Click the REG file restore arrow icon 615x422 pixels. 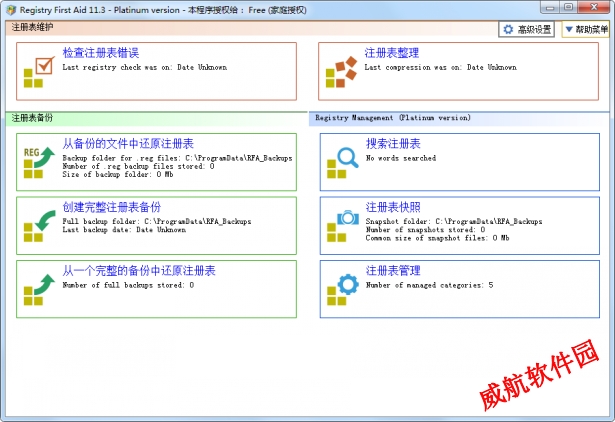point(39,162)
